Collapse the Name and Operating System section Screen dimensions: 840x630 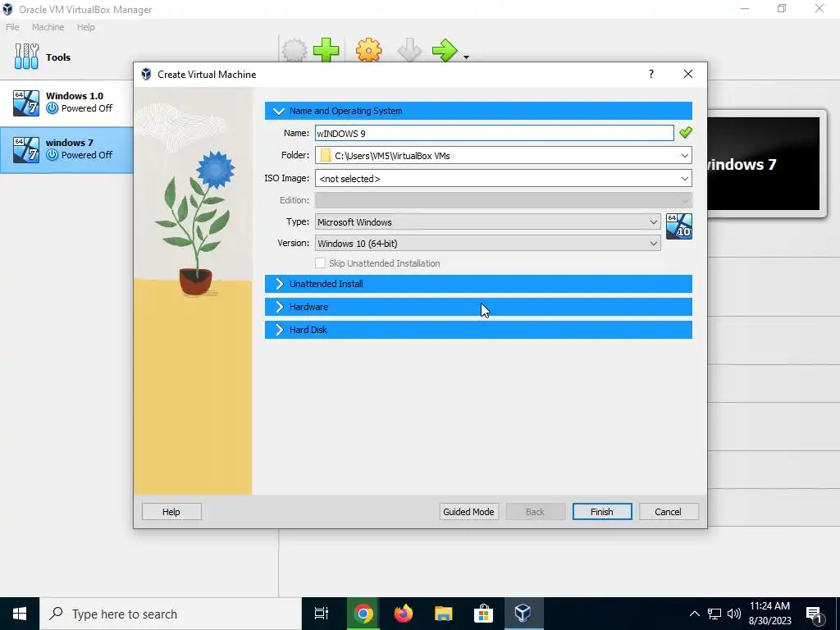(478, 111)
